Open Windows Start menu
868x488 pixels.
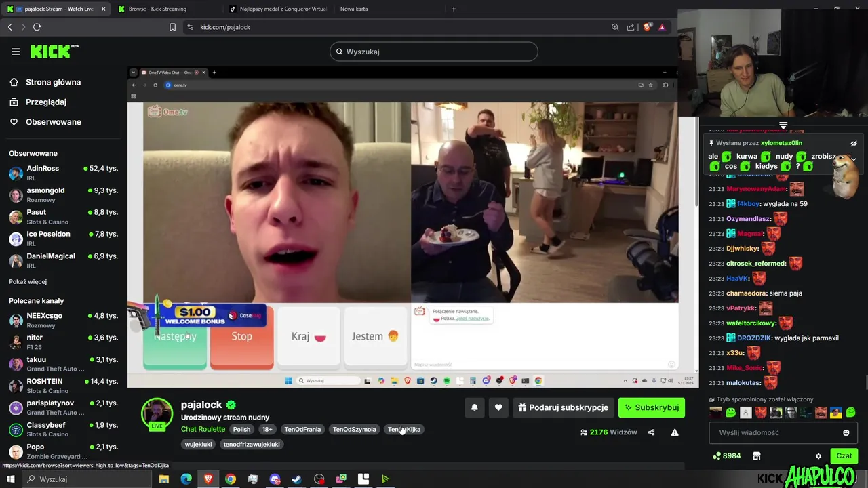click(x=11, y=479)
